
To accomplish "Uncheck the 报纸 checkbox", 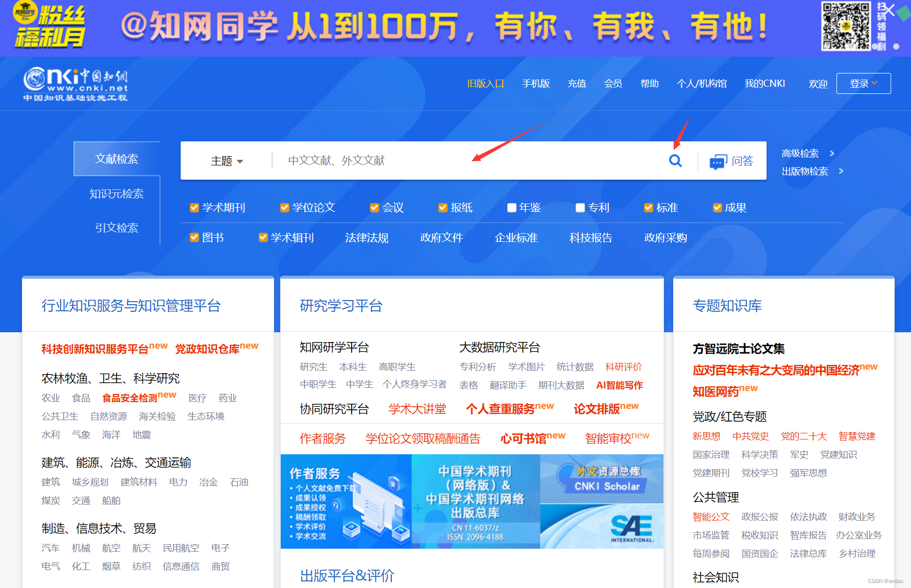I will (442, 208).
